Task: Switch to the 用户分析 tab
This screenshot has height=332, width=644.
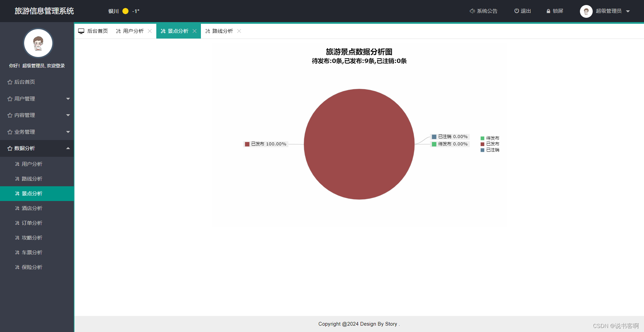Action: [x=133, y=31]
